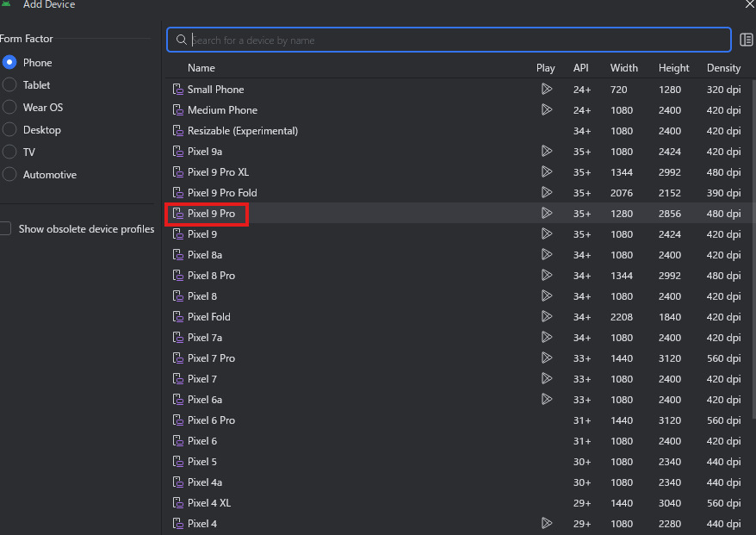Click the search magnifier icon
This screenshot has width=756, height=535.
(x=182, y=40)
